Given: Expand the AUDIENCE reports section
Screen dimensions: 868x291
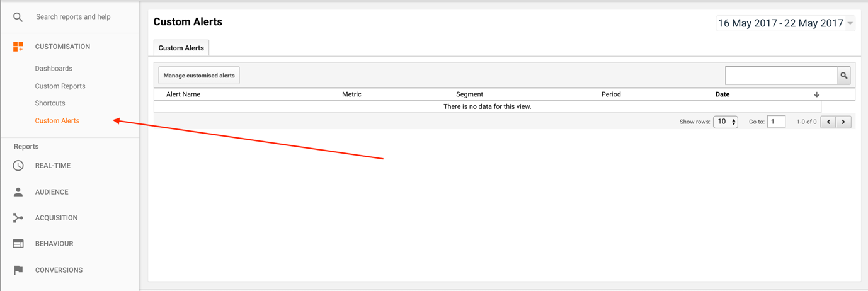Looking at the screenshot, I should pyautogui.click(x=52, y=192).
